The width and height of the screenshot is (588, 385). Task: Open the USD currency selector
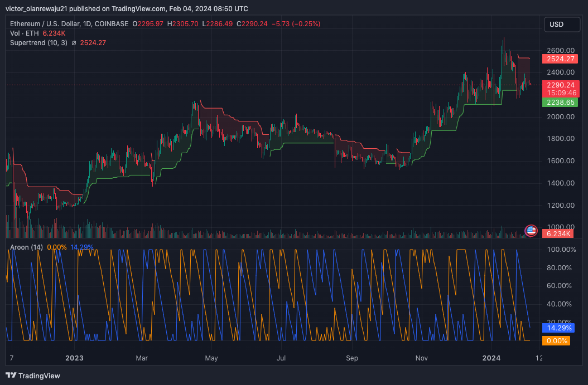(561, 24)
